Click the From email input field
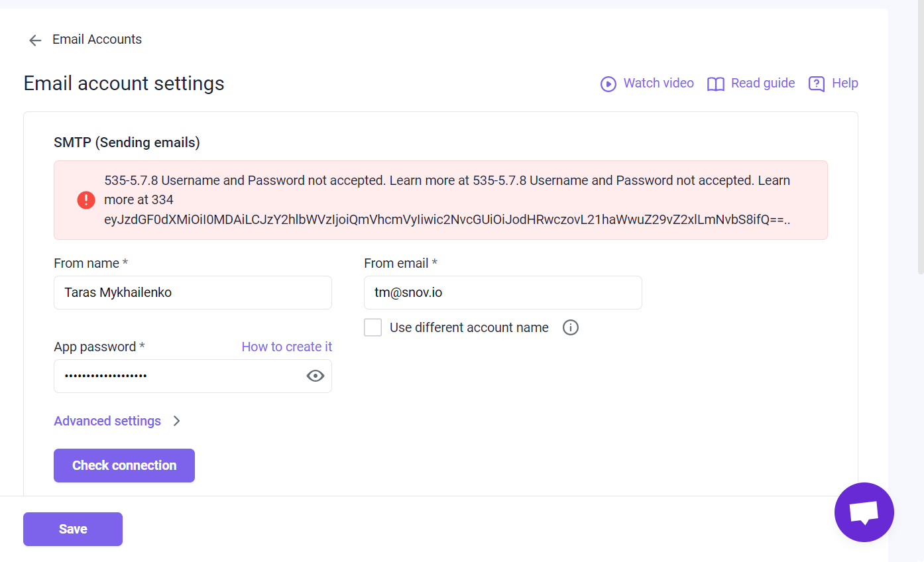The height and width of the screenshot is (562, 924). pyautogui.click(x=503, y=292)
